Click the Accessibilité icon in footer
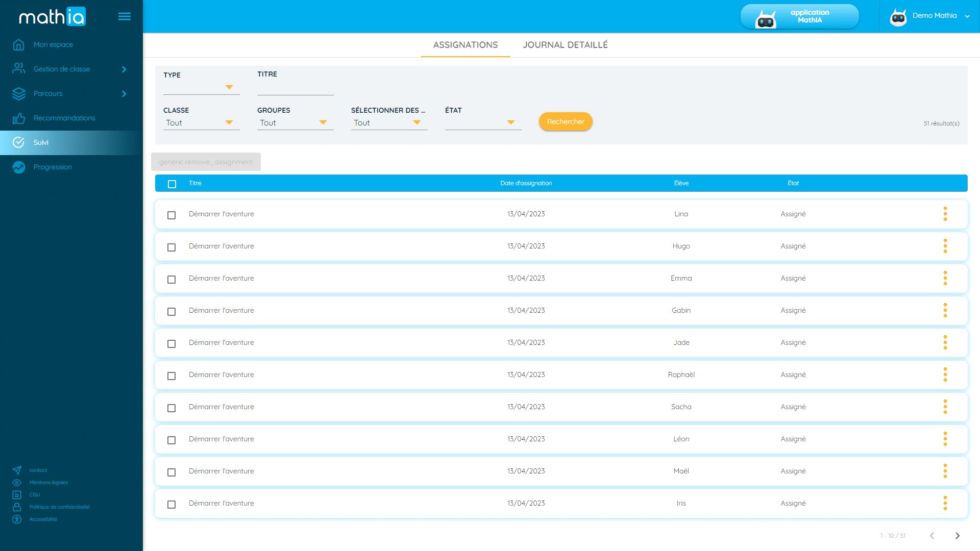980x551 pixels. click(x=17, y=519)
